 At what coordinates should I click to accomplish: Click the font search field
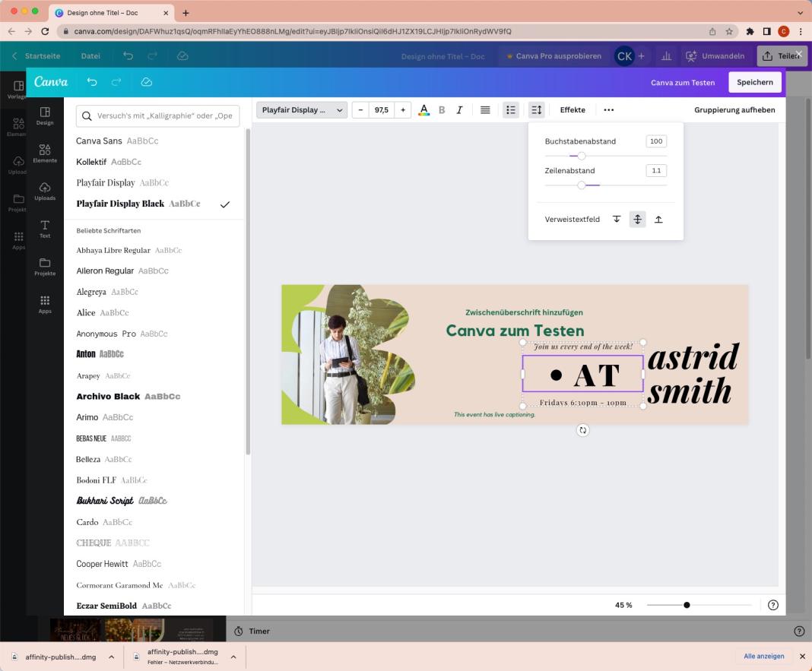157,116
